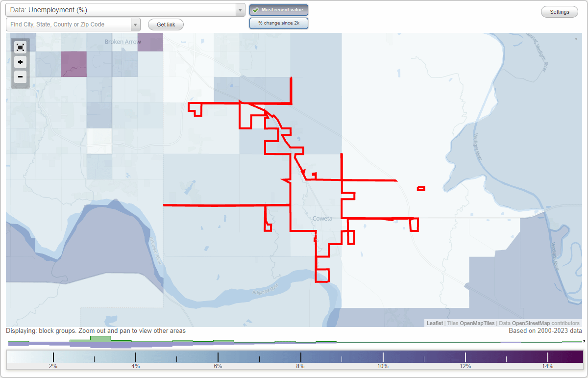Click the fullscreen map icon

[20, 47]
